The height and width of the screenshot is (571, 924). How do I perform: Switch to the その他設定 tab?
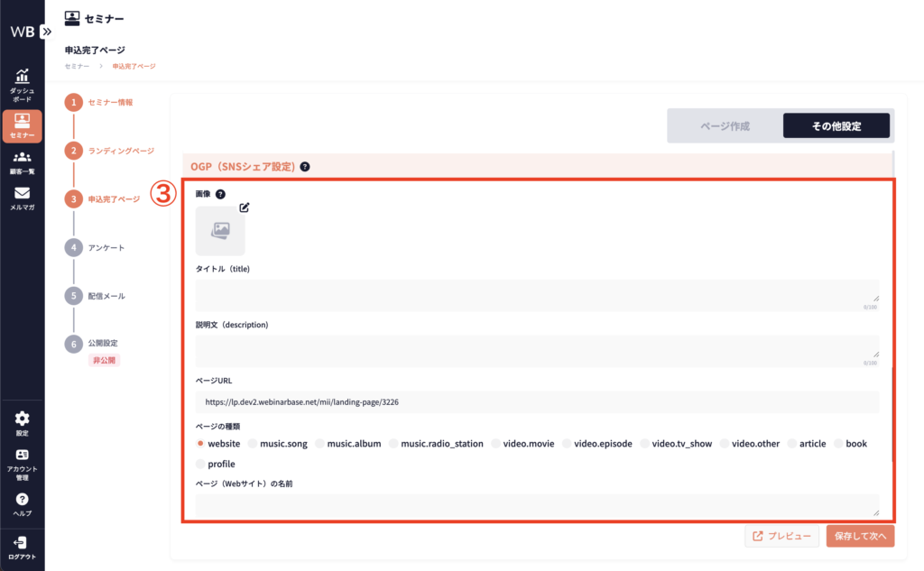[x=836, y=126]
